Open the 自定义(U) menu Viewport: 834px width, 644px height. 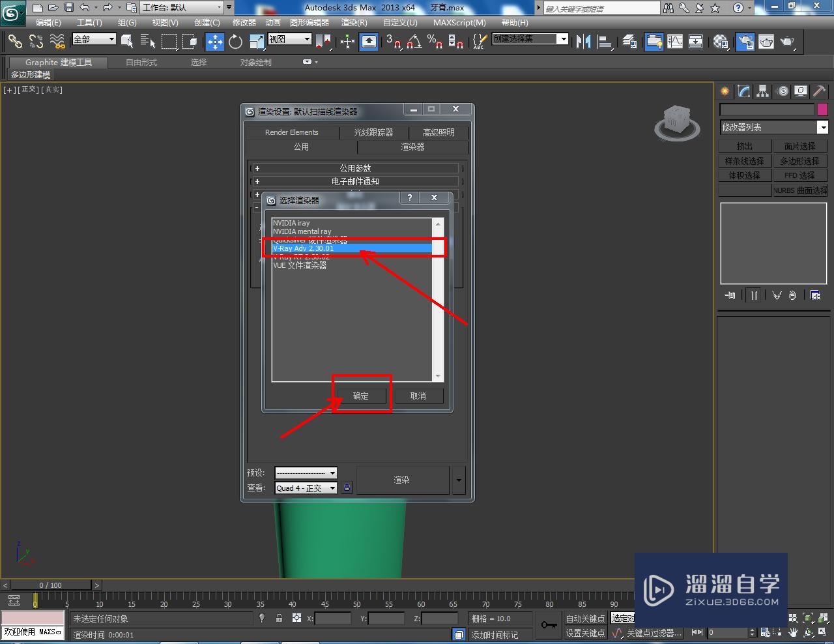pyautogui.click(x=400, y=22)
